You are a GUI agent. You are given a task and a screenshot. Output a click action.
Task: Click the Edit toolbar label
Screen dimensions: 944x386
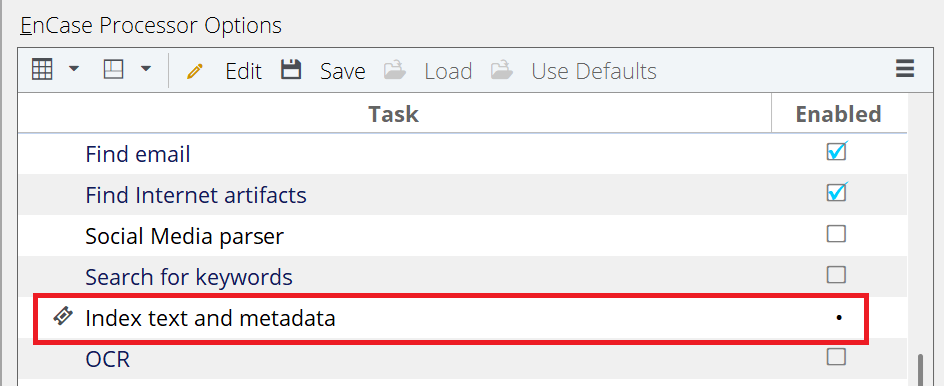point(243,71)
